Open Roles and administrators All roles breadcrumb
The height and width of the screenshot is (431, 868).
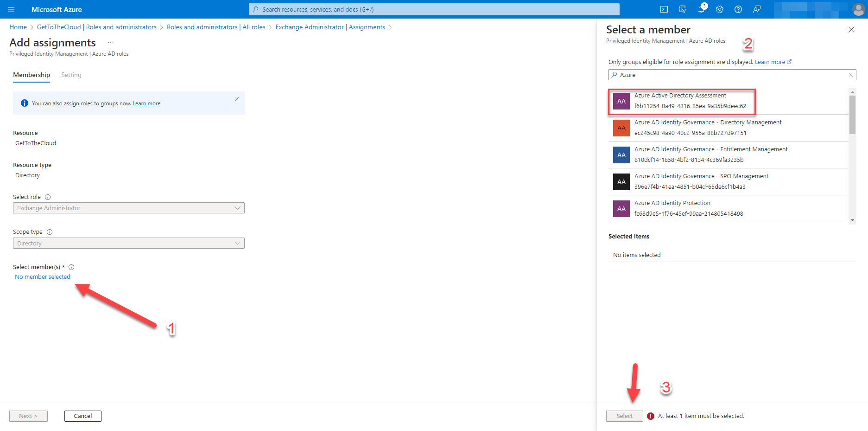pyautogui.click(x=216, y=27)
